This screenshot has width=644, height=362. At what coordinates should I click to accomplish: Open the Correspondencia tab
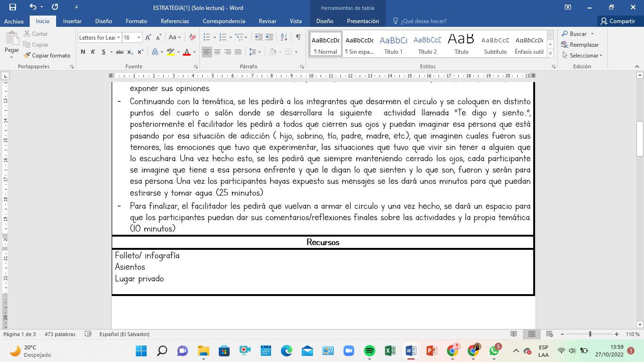224,21
